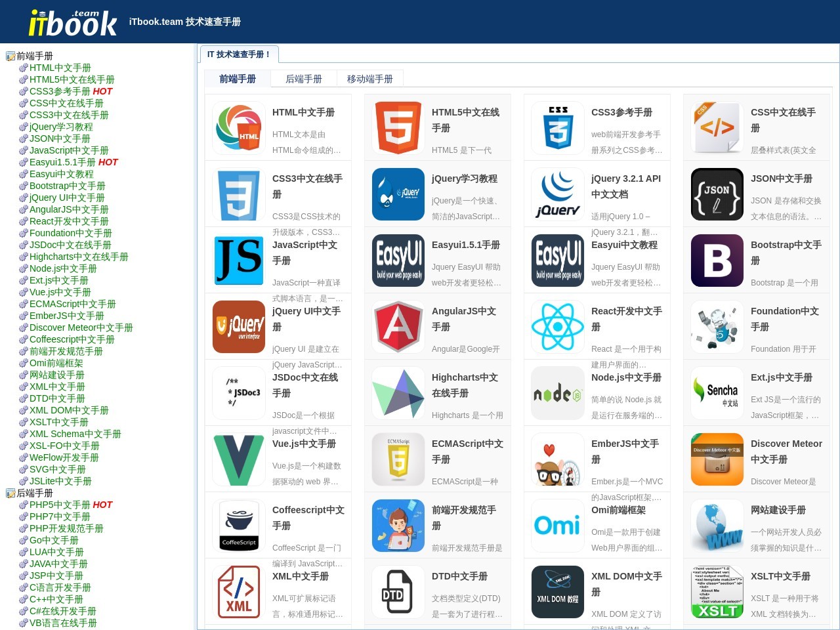Select the CSS3 logo icon

[x=557, y=128]
